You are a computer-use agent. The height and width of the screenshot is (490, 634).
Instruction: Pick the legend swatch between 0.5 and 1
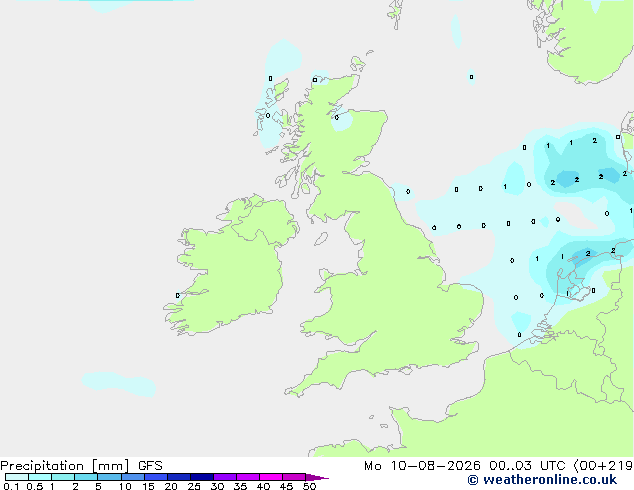click(x=40, y=477)
